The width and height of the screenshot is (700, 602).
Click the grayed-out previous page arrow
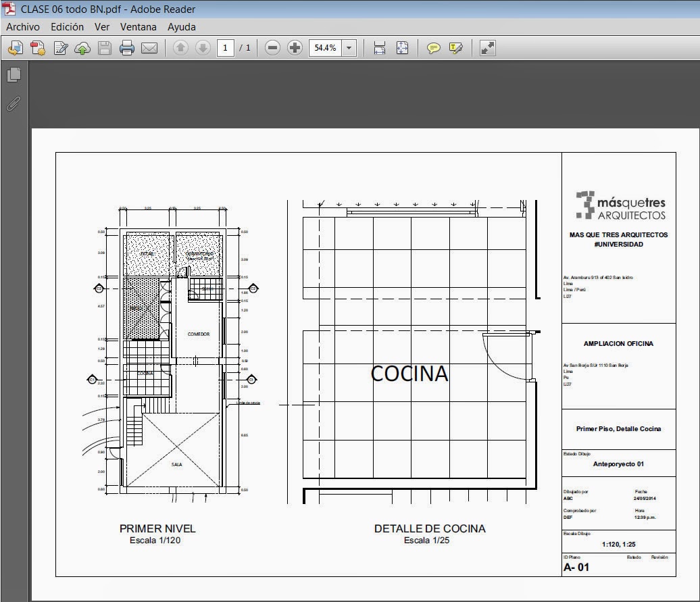(x=180, y=48)
